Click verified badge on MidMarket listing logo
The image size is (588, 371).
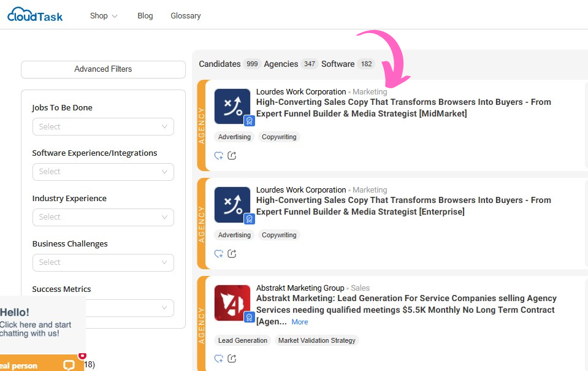coord(250,121)
